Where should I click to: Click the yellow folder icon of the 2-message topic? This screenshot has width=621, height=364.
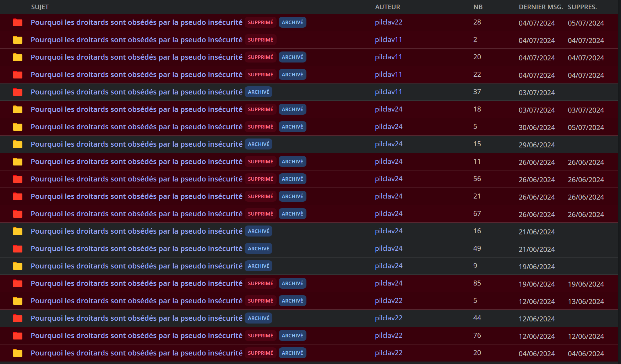pyautogui.click(x=17, y=40)
